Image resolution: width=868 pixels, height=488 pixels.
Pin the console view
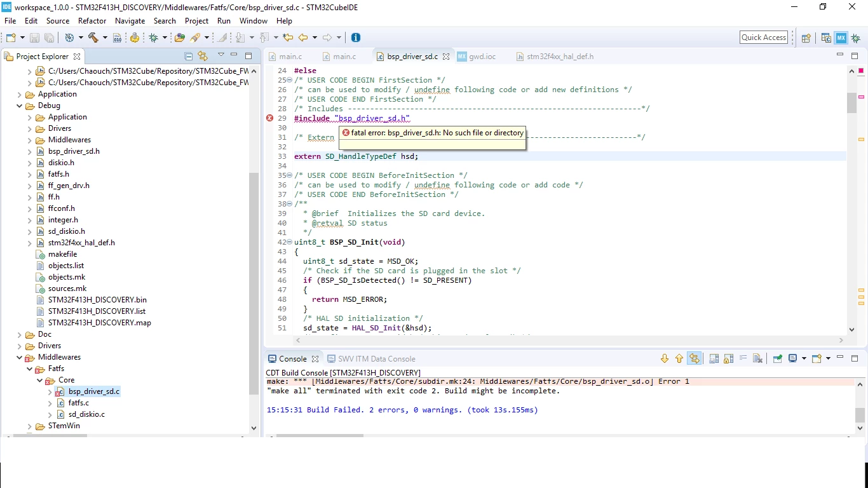tap(777, 358)
